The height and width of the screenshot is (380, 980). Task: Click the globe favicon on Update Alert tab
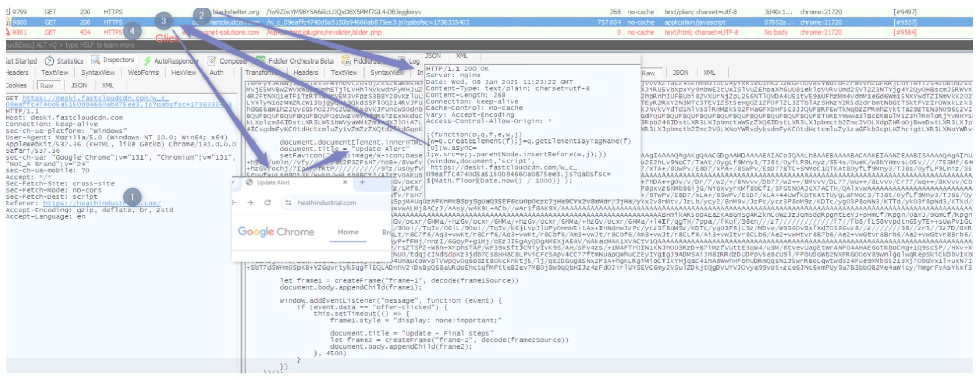click(249, 182)
